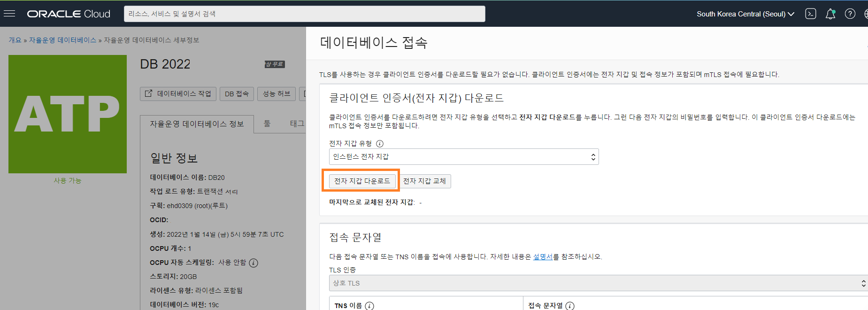This screenshot has height=310, width=868.
Task: Click the 전자 지갑 교체 button
Action: 424,181
